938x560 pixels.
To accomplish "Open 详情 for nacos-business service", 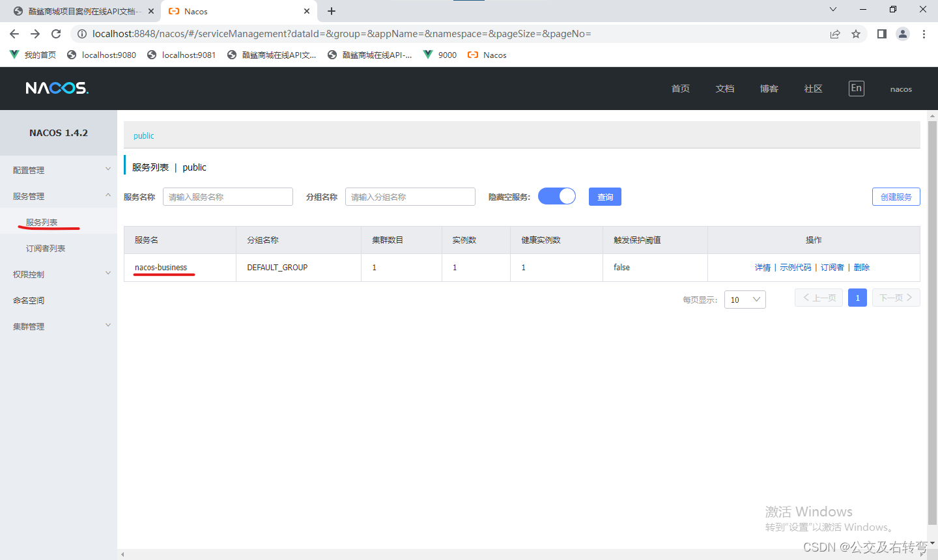I will point(762,267).
